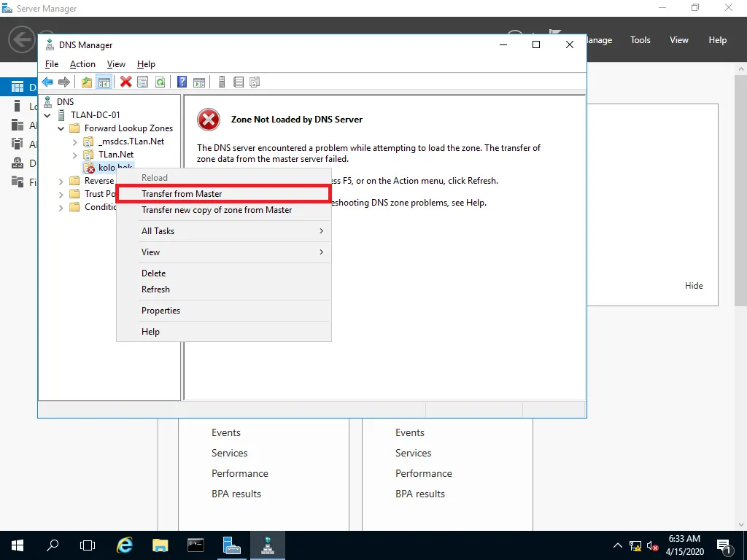Click the muted volume tray icon
The height and width of the screenshot is (560, 747).
pyautogui.click(x=653, y=545)
